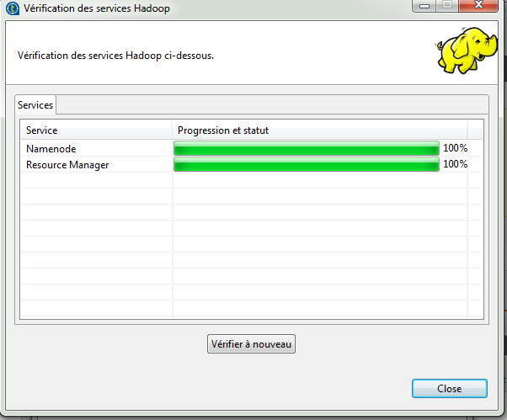
Task: Click the first empty row below Resource Manager
Action: tap(252, 180)
